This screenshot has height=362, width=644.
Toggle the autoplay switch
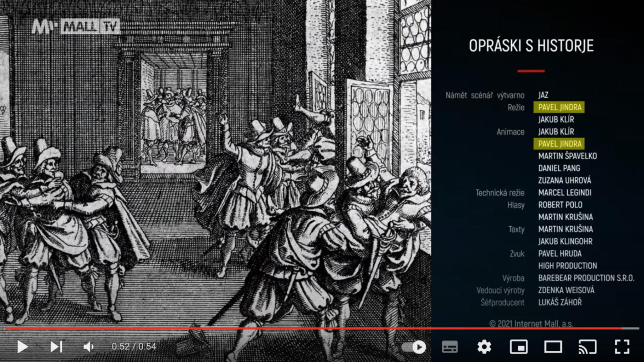pyautogui.click(x=414, y=347)
